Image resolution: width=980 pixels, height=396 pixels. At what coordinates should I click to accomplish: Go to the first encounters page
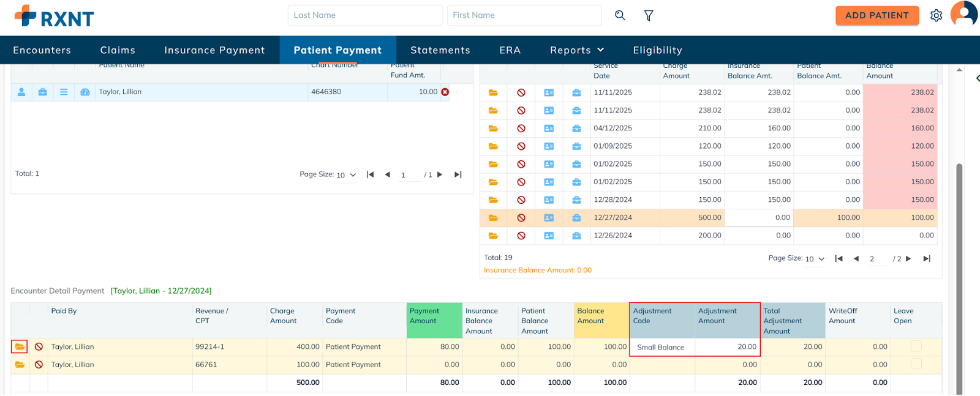point(839,259)
